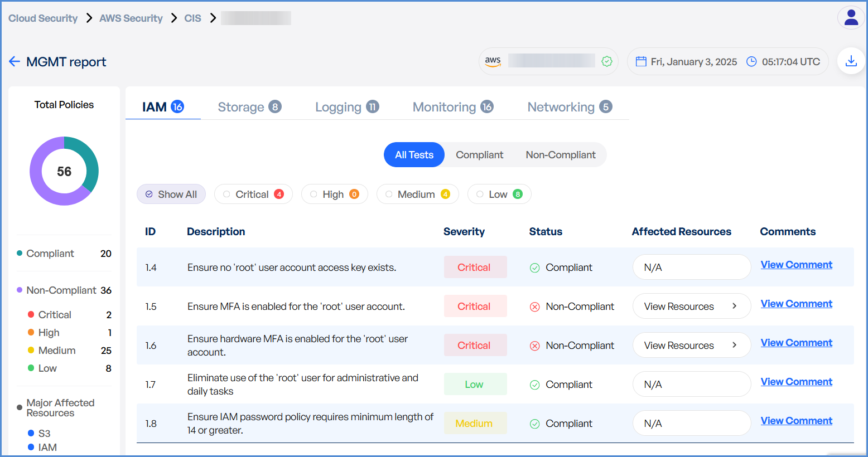Click the back arrow beside MGMT report
The width and height of the screenshot is (868, 457).
[x=15, y=62]
